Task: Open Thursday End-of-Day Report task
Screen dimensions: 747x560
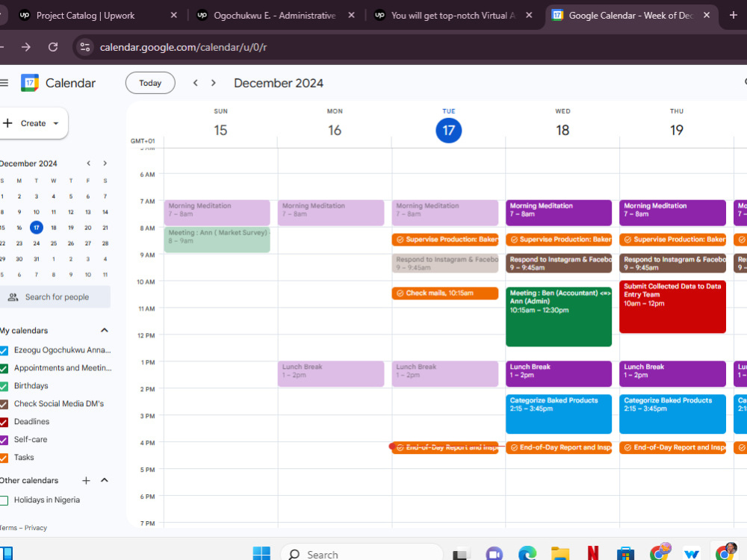Action: pos(673,447)
